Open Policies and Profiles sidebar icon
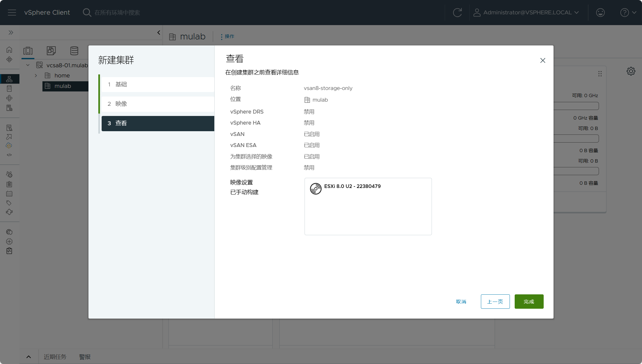 point(9,128)
